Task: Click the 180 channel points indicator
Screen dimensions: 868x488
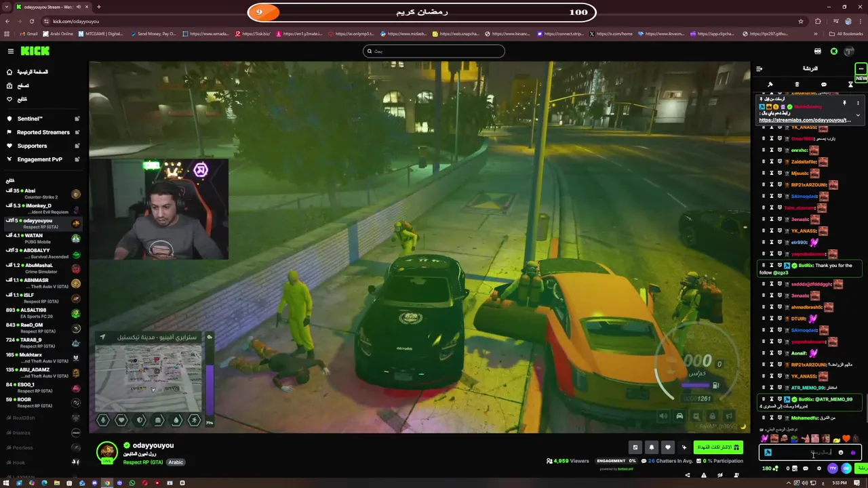Action: 770,468
